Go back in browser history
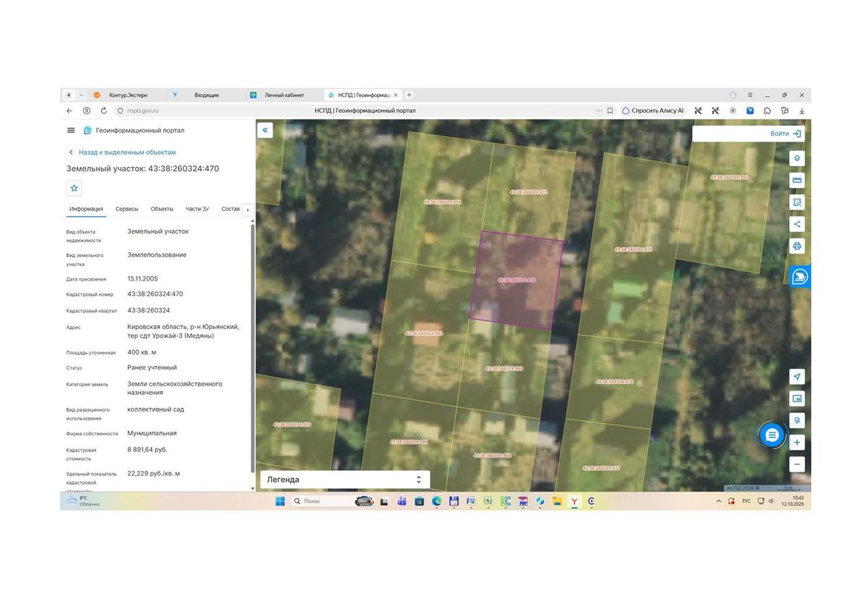Viewport: 868px width, 614px height. [x=69, y=111]
